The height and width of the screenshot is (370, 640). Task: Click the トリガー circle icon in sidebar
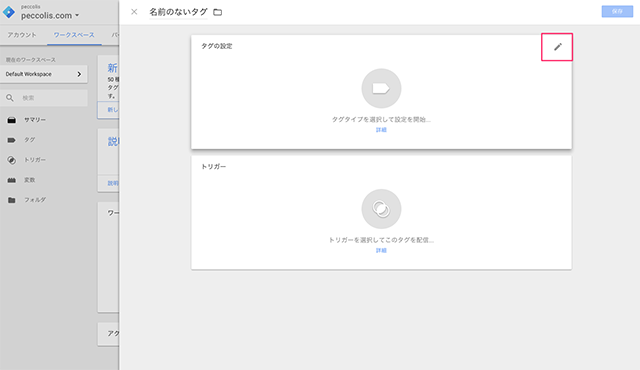[11, 160]
